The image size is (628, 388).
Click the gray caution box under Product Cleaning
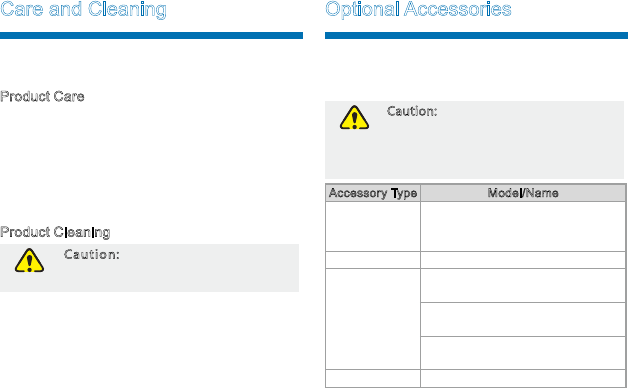pos(149,268)
